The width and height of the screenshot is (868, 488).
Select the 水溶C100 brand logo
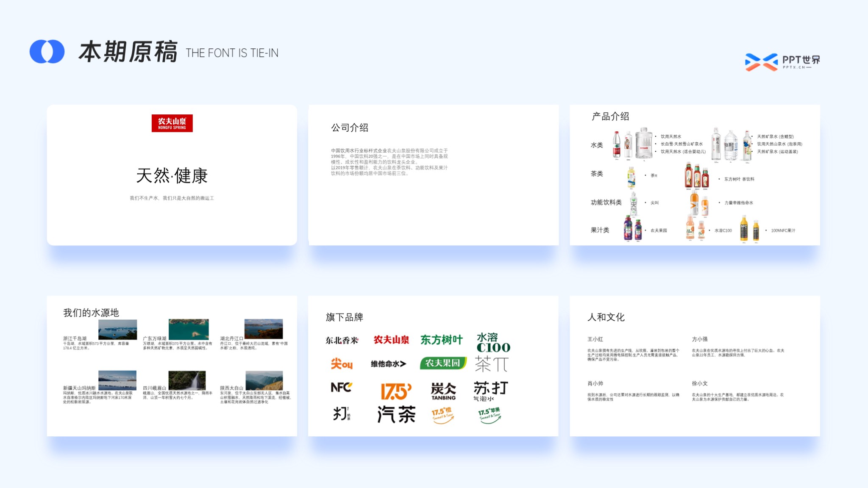pyautogui.click(x=493, y=343)
